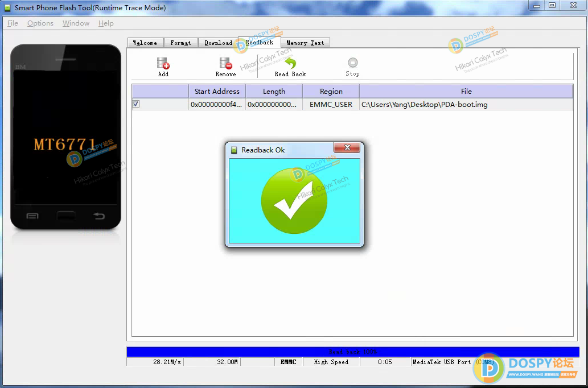Open the Window menu

[x=76, y=23]
